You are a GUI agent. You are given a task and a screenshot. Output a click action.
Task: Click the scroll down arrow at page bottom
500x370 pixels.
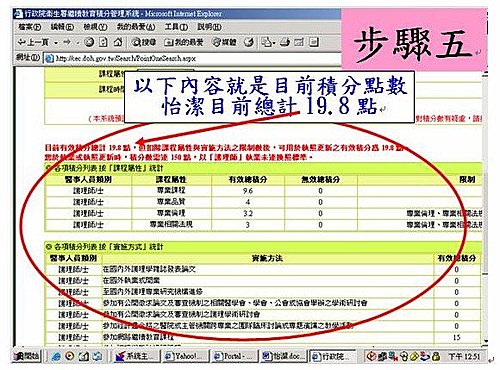click(485, 342)
